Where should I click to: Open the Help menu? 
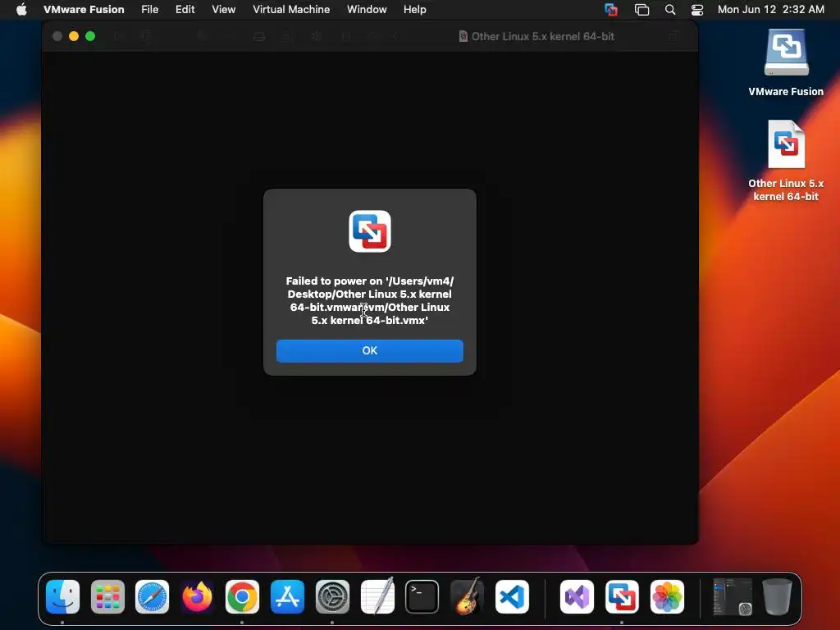coord(414,10)
